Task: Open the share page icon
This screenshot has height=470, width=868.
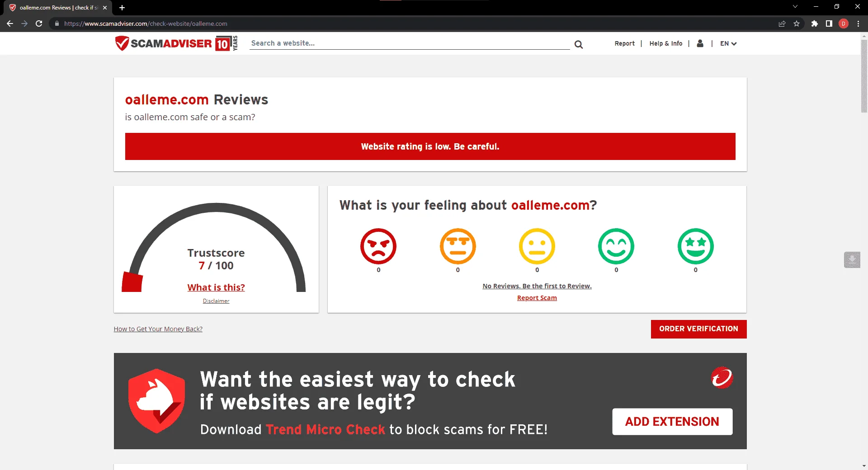Action: pyautogui.click(x=782, y=23)
